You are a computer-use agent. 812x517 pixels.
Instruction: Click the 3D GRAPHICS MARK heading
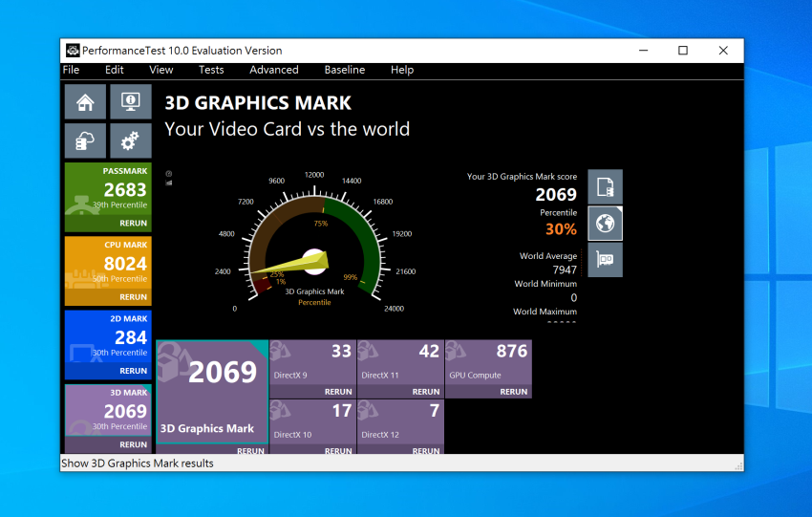(x=258, y=103)
